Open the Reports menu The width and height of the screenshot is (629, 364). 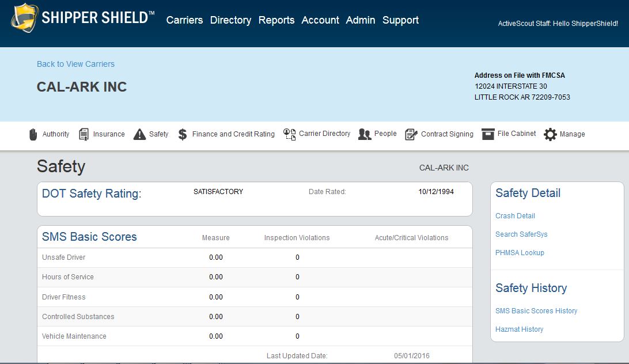coord(276,20)
